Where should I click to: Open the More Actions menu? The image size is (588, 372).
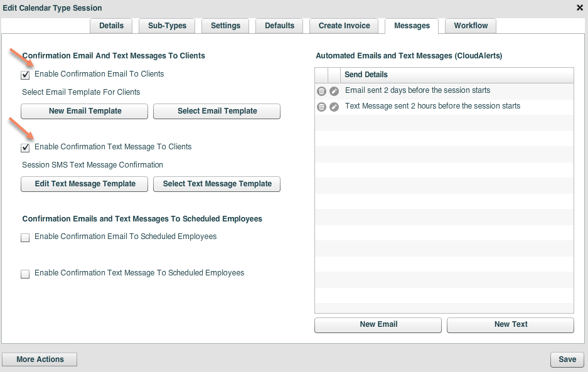coord(39,359)
